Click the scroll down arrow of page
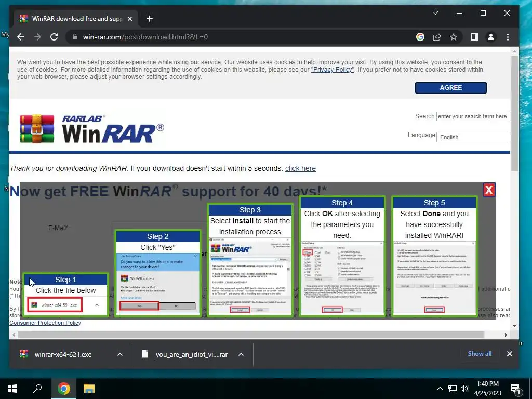Image resolution: width=532 pixels, height=399 pixels. pos(514,326)
